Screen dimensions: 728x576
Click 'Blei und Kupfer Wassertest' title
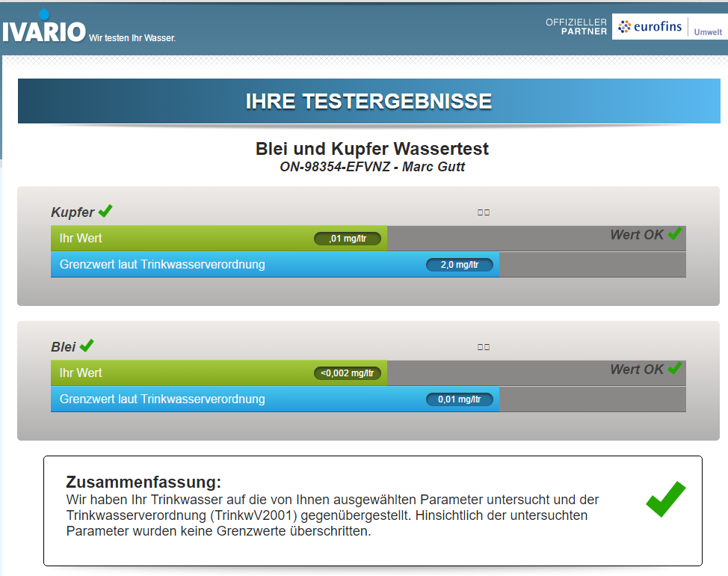pyautogui.click(x=372, y=149)
